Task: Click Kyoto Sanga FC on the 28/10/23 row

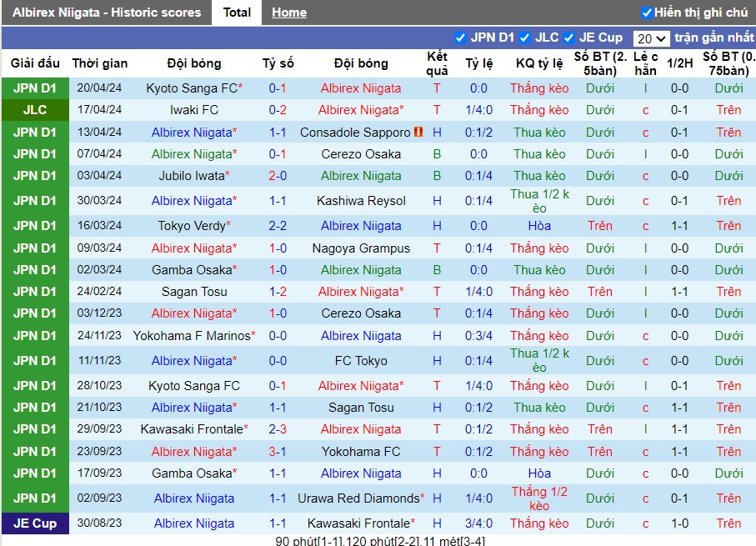Action: (194, 386)
